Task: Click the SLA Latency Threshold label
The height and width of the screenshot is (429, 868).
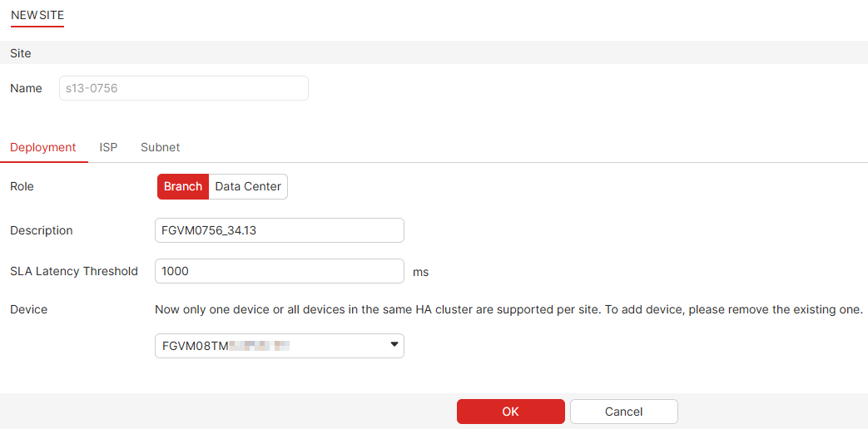Action: 74,271
